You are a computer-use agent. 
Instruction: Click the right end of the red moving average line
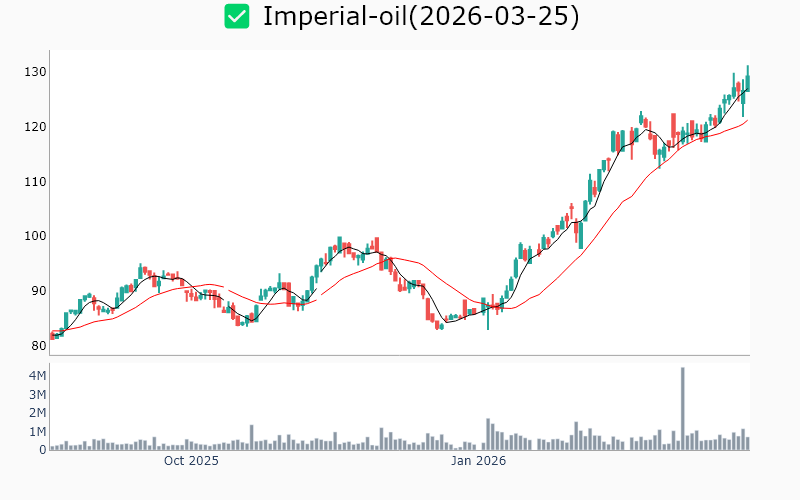tap(747, 121)
